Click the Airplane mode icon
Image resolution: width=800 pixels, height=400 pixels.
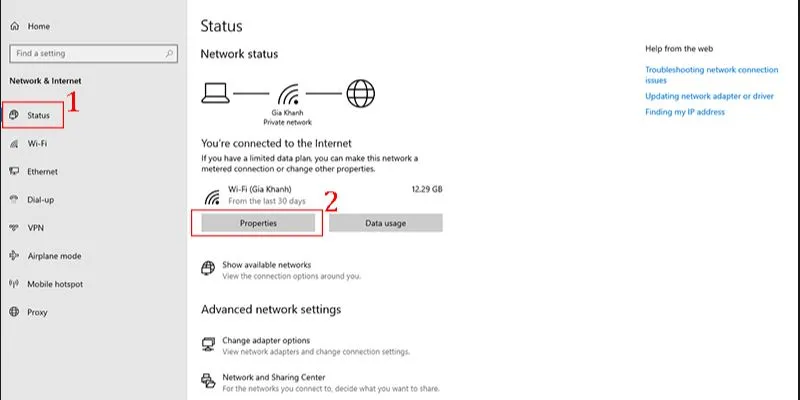pos(14,256)
